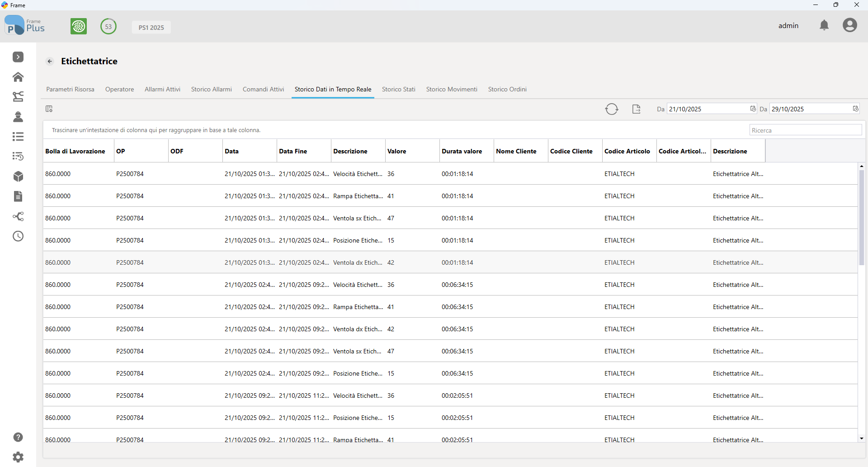
Task: Open the list history icon in the sidebar
Action: (x=18, y=156)
